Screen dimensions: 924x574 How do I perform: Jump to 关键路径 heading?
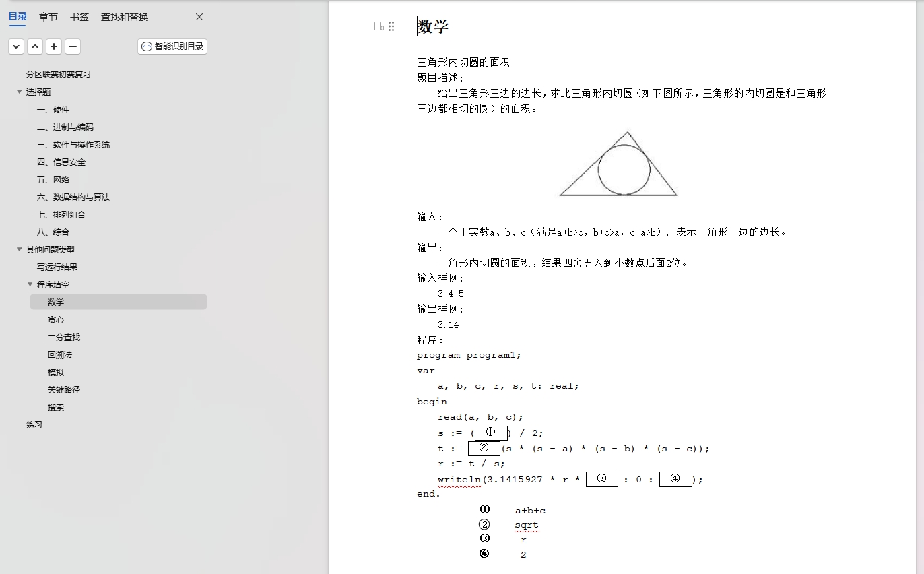[64, 390]
